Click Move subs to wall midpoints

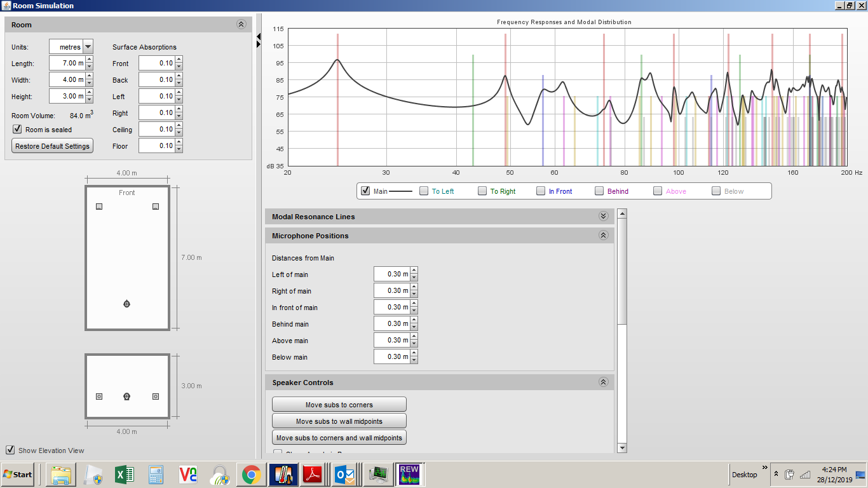(x=339, y=421)
